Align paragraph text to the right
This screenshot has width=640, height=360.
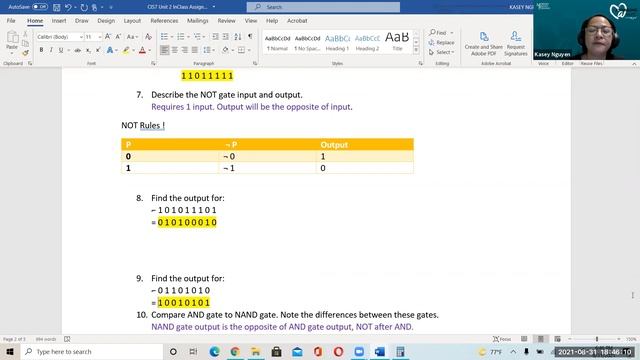pyautogui.click(x=185, y=50)
